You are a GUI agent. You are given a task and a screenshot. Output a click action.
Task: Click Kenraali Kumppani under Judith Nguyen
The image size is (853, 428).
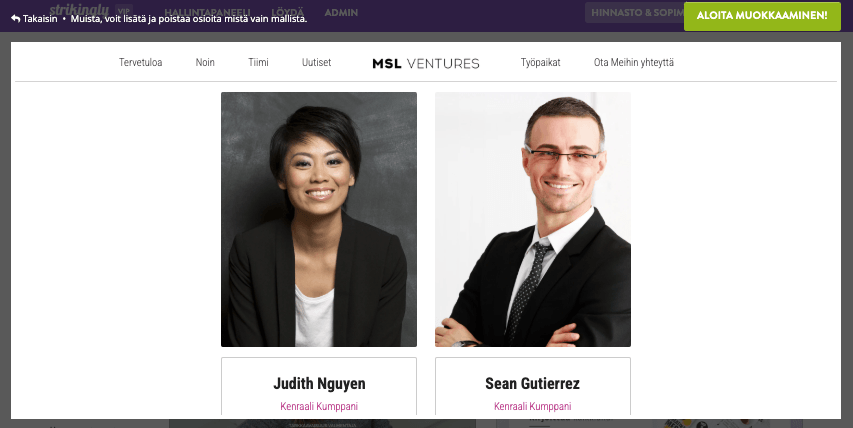point(319,406)
